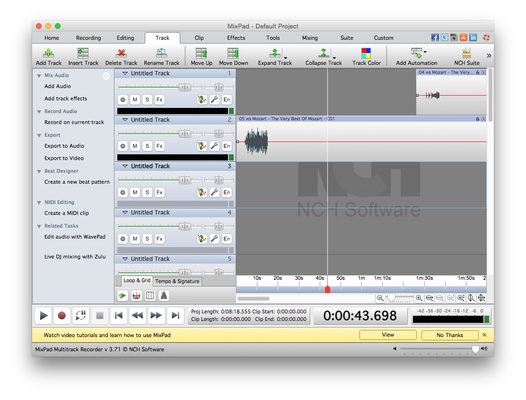Solo track 1 with the S button

pyautogui.click(x=147, y=100)
